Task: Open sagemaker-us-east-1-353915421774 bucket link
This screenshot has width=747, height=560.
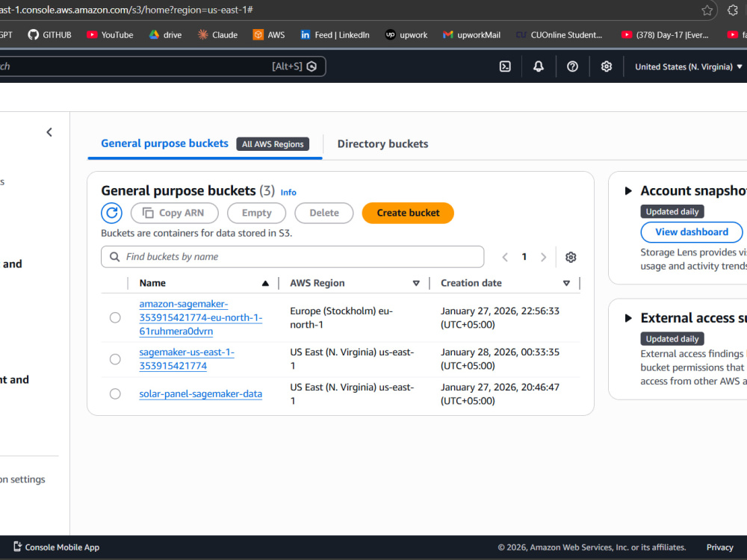Action: 187,359
